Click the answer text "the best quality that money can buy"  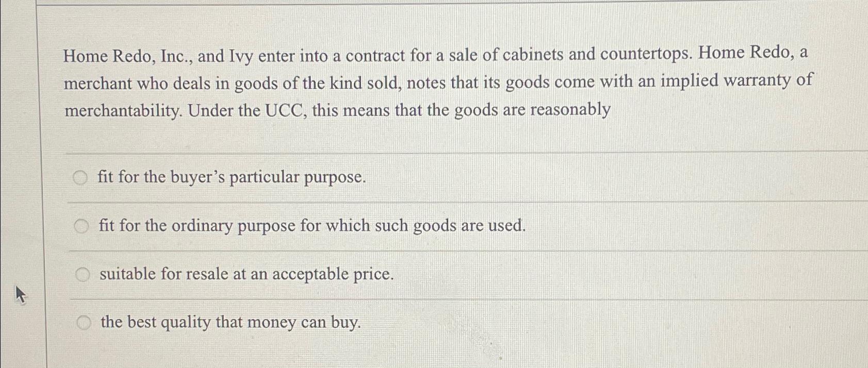pos(231,322)
